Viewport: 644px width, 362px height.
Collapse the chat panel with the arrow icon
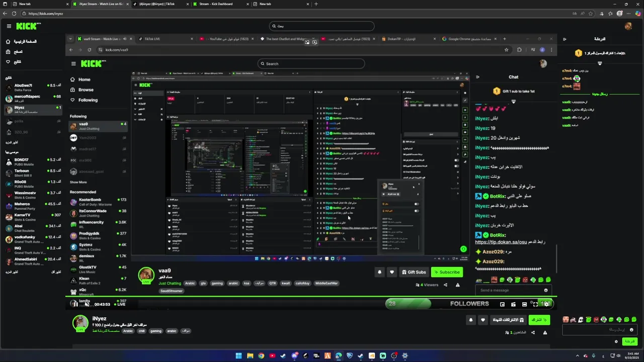pyautogui.click(x=565, y=39)
